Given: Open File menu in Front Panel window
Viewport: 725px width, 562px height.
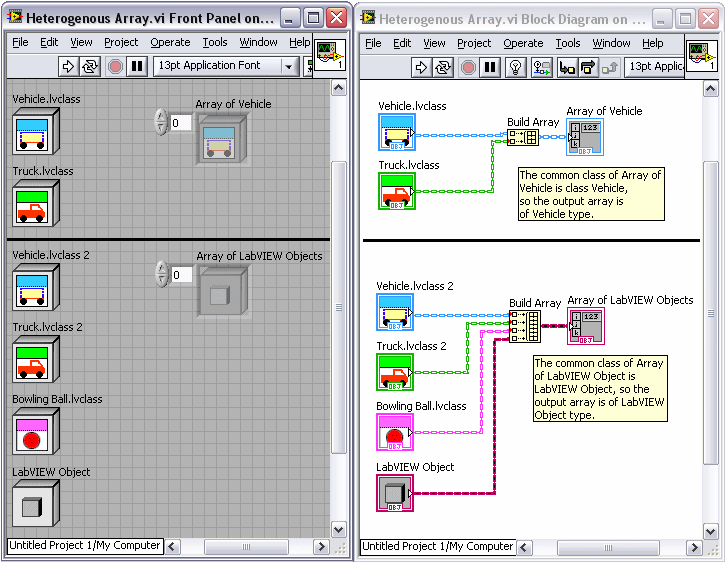Looking at the screenshot, I should (x=20, y=43).
